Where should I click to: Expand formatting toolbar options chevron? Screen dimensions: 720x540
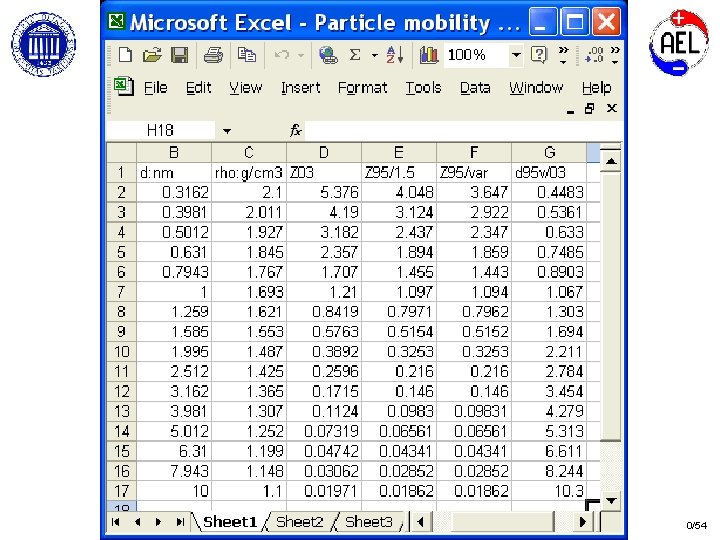coord(615,55)
